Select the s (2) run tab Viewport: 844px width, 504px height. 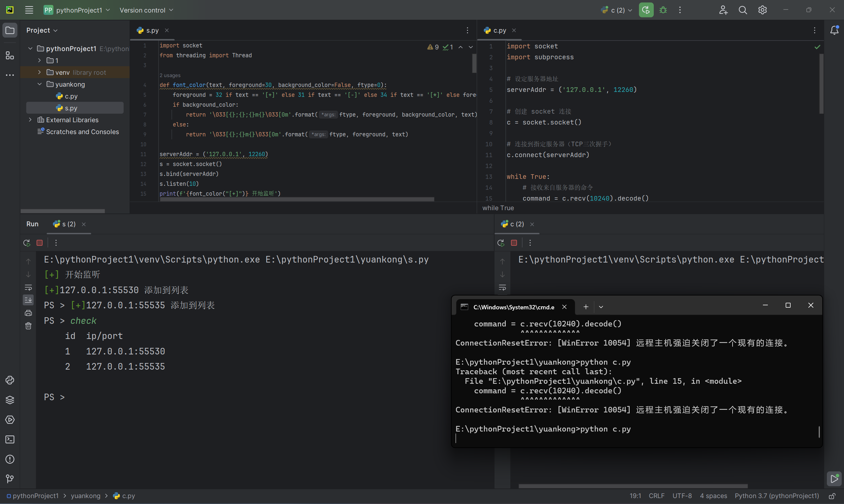point(69,224)
